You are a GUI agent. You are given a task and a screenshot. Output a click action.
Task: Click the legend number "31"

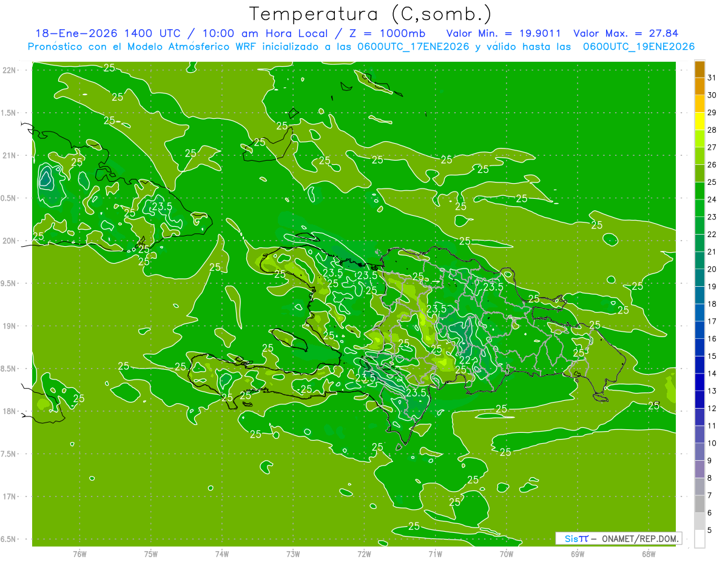pos(712,78)
